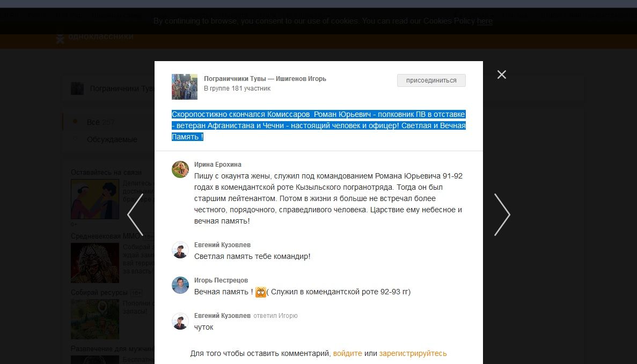
Task: Click the присоединиться button
Action: (x=431, y=80)
